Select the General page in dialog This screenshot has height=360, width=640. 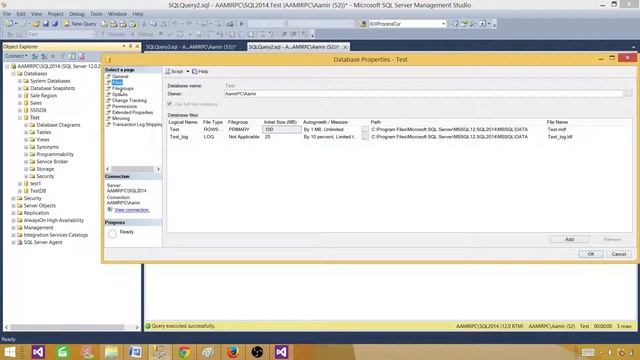[x=120, y=76]
